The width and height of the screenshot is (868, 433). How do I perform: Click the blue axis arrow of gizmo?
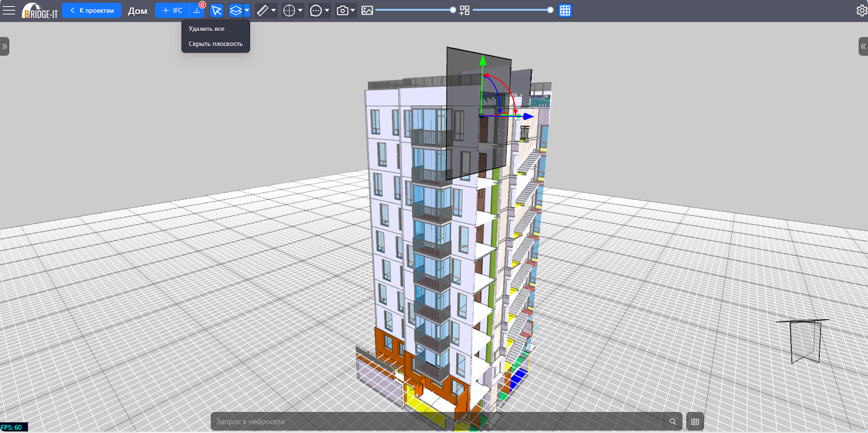click(x=528, y=116)
